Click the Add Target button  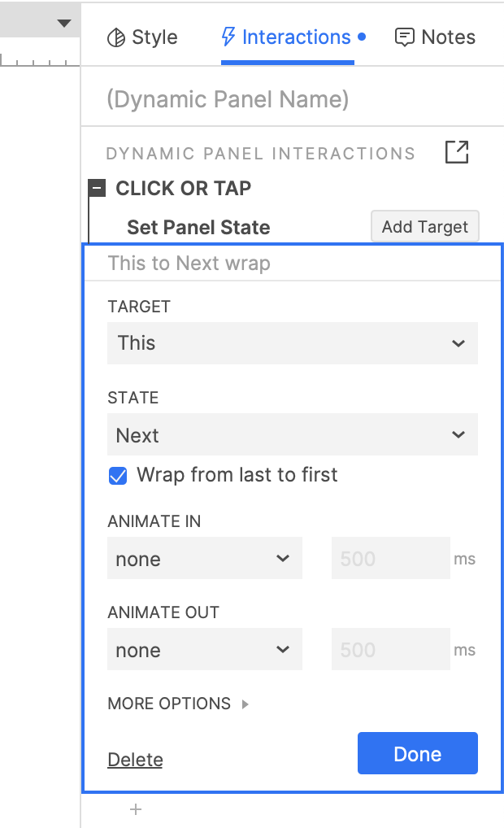(425, 227)
